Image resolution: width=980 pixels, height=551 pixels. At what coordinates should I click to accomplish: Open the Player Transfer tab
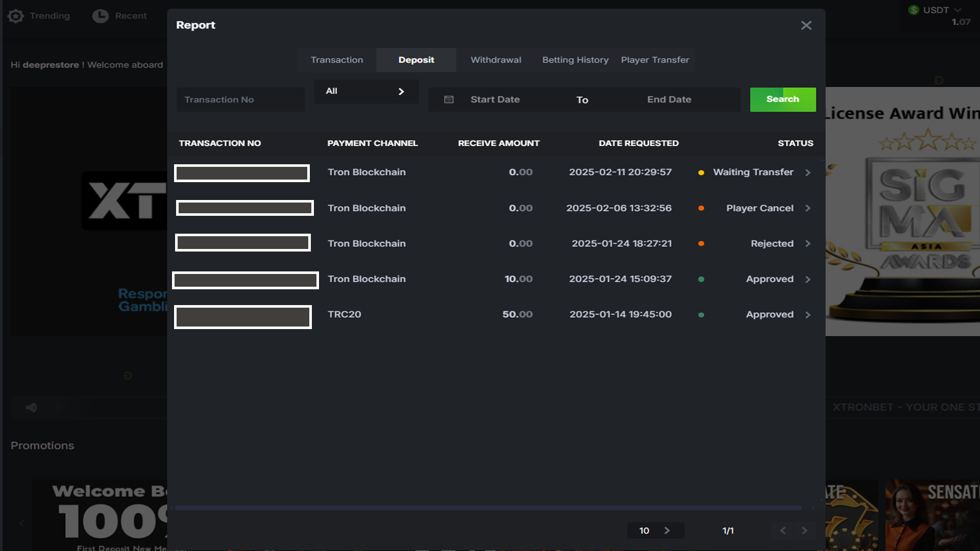[x=655, y=60]
